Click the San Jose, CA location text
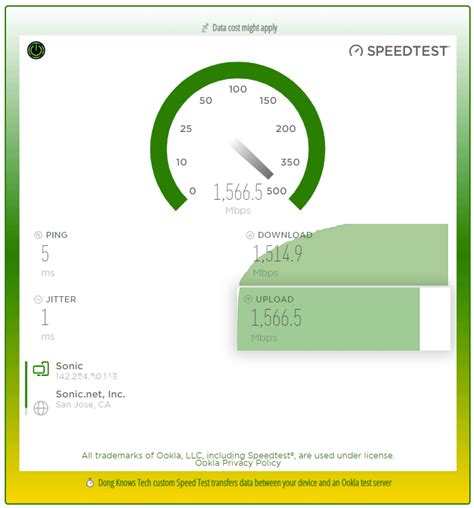The width and height of the screenshot is (474, 508). (x=83, y=405)
